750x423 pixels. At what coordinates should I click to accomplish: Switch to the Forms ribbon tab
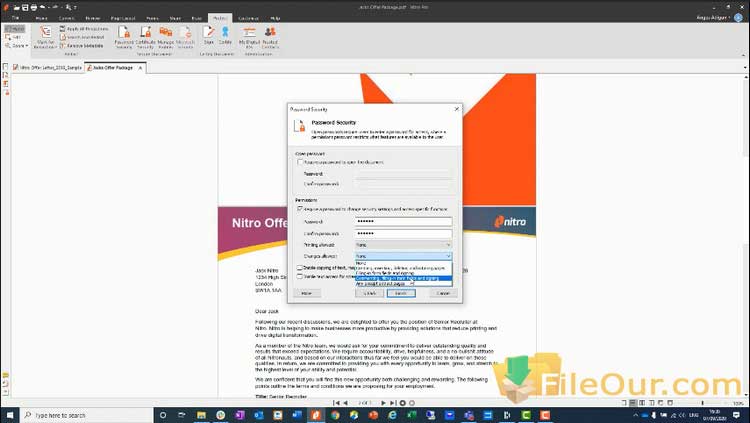(x=152, y=18)
